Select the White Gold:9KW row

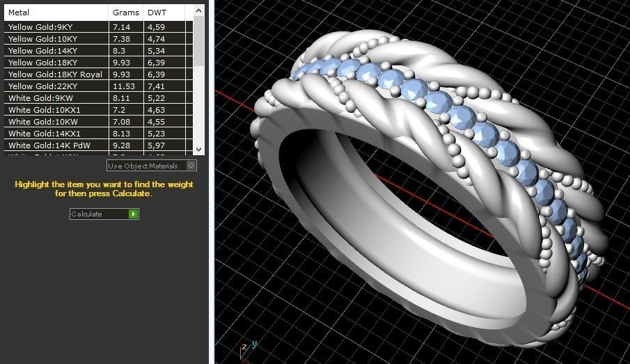tap(98, 98)
